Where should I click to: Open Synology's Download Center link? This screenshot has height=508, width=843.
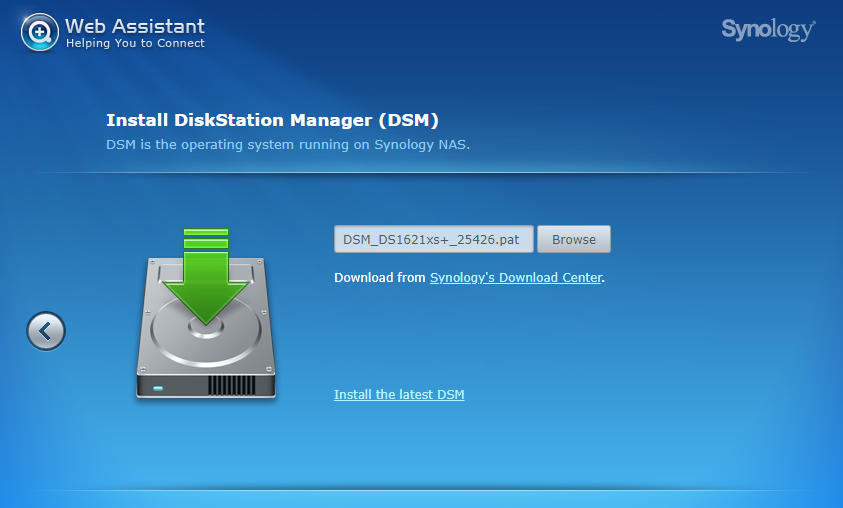coord(515,278)
